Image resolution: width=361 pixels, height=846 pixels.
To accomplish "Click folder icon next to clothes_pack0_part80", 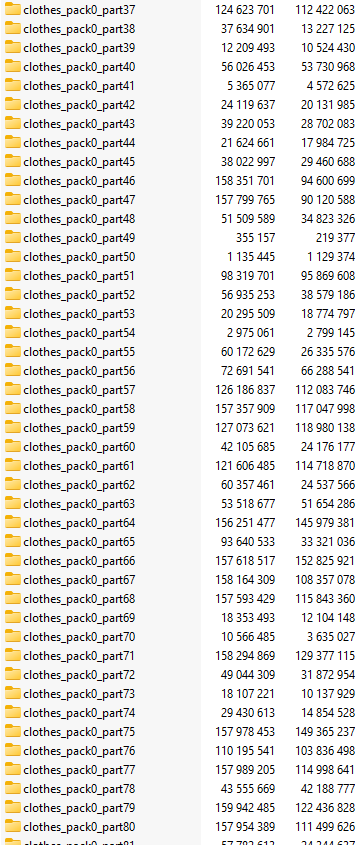I will click(x=13, y=827).
